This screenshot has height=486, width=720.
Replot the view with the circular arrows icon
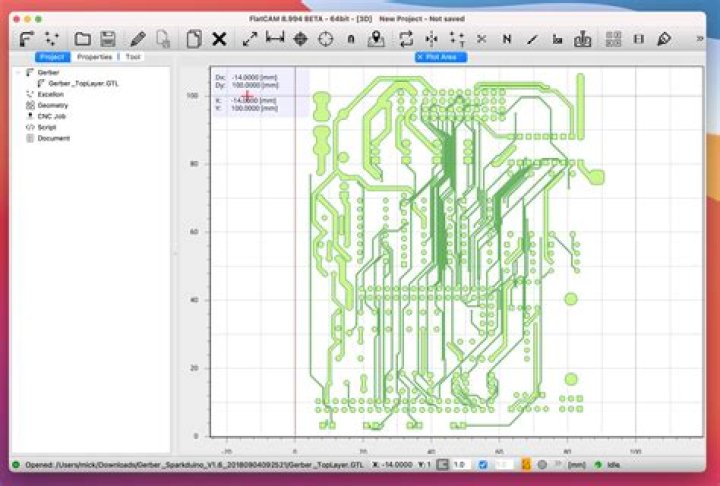(x=406, y=39)
